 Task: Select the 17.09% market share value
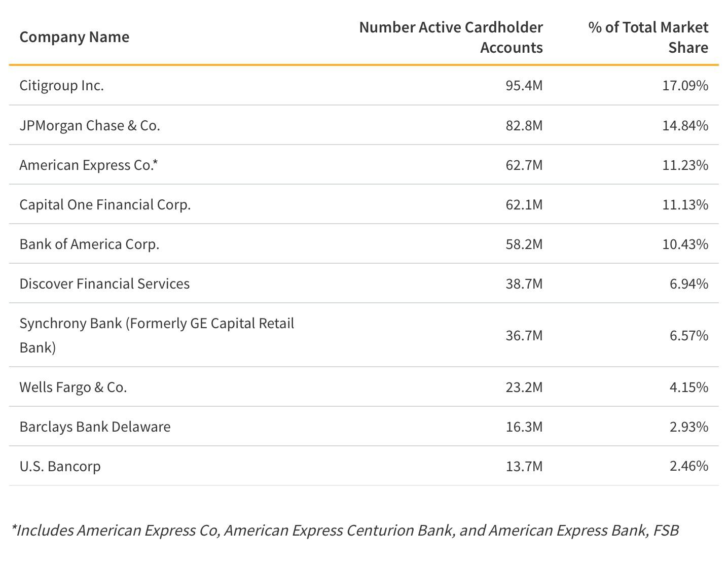(685, 85)
